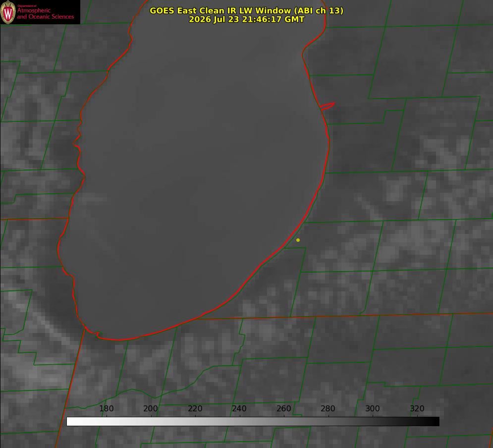Select the 260 value on the colorbar scale
Screen dimensions: 493x448
coord(283,408)
